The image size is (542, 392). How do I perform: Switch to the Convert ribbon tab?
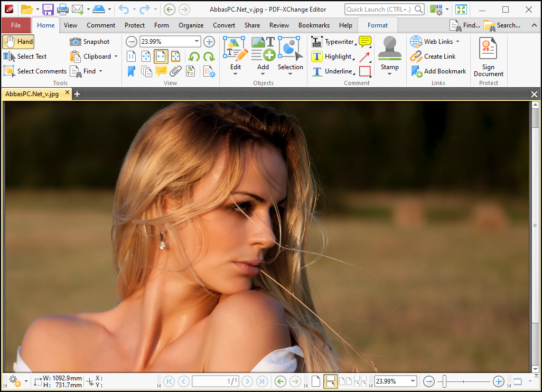tap(223, 25)
